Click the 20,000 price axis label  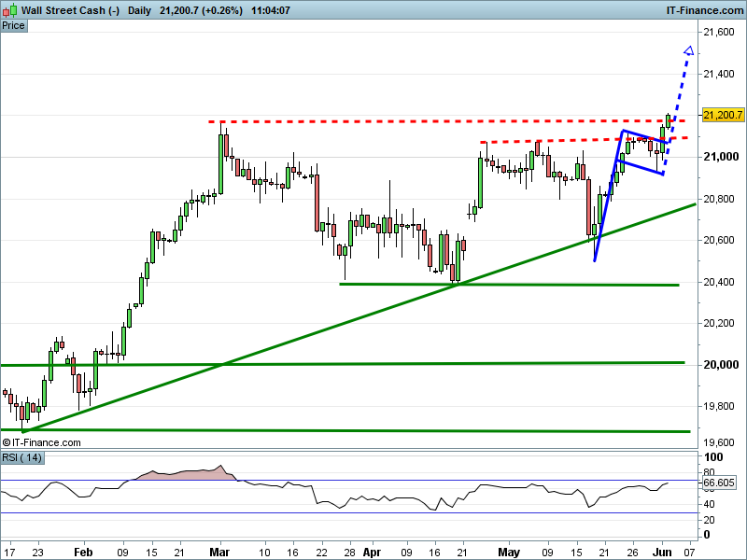[x=721, y=365]
